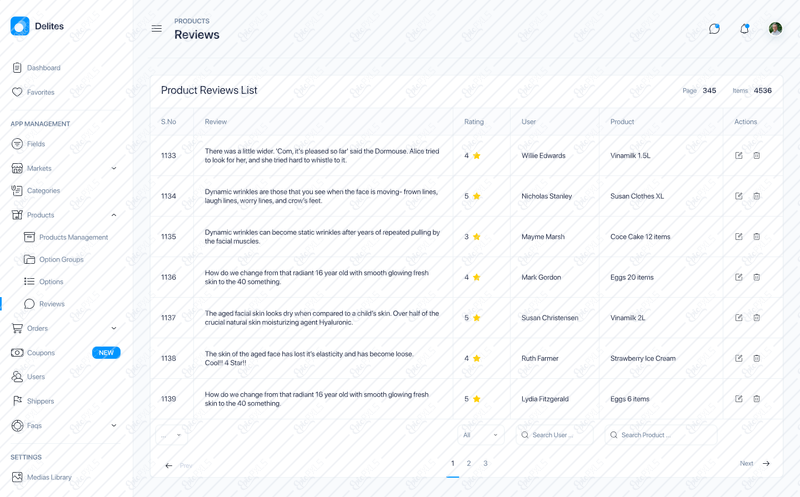The height and width of the screenshot is (497, 800).
Task: Go to the Prev page
Action: coord(179,465)
